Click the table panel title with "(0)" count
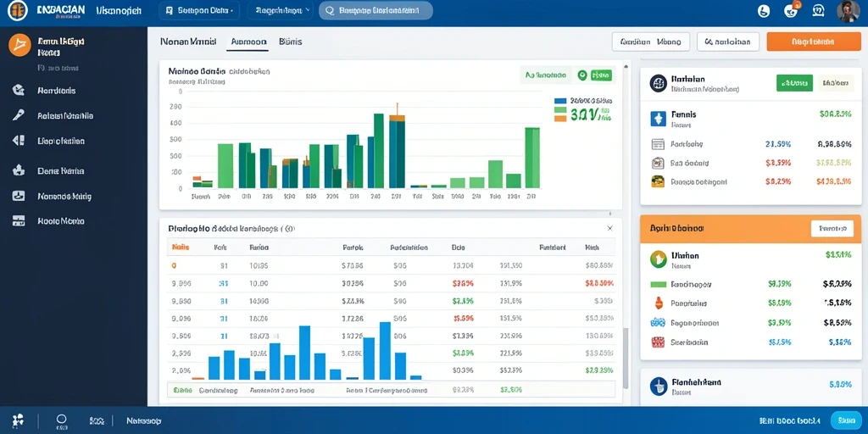This screenshot has width=868, height=434. click(231, 228)
